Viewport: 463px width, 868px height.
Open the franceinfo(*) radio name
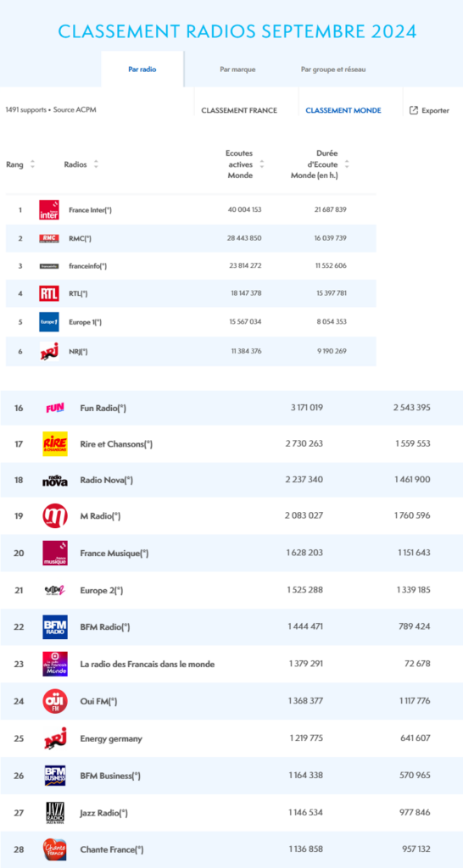[x=87, y=265]
